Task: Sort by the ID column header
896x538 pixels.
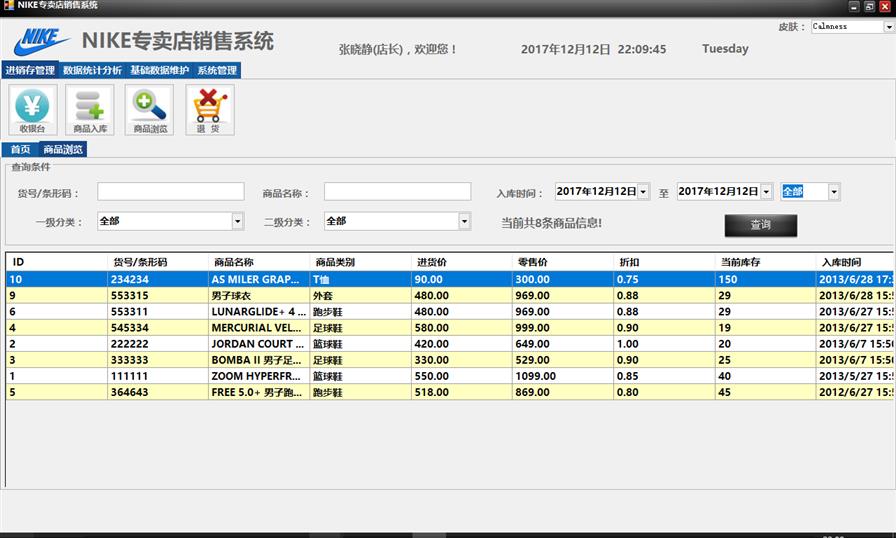Action: (57, 262)
